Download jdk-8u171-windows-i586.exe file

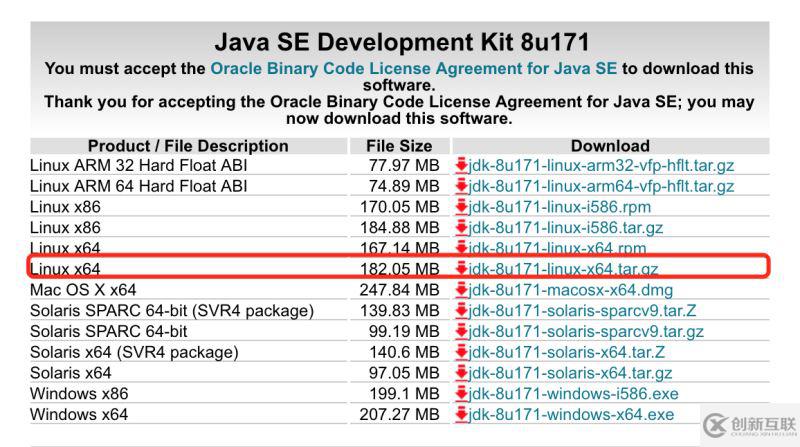coord(573,394)
